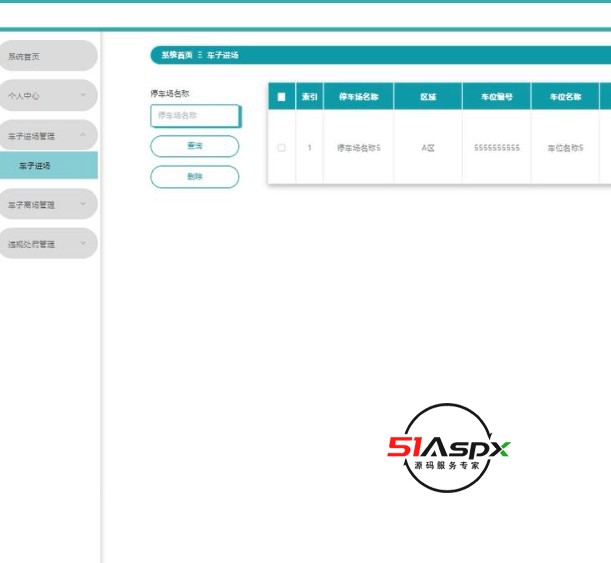Viewport: 611px width, 563px height.
Task: Collapse the 车子进场管理 sidebar menu
Action: coord(47,136)
